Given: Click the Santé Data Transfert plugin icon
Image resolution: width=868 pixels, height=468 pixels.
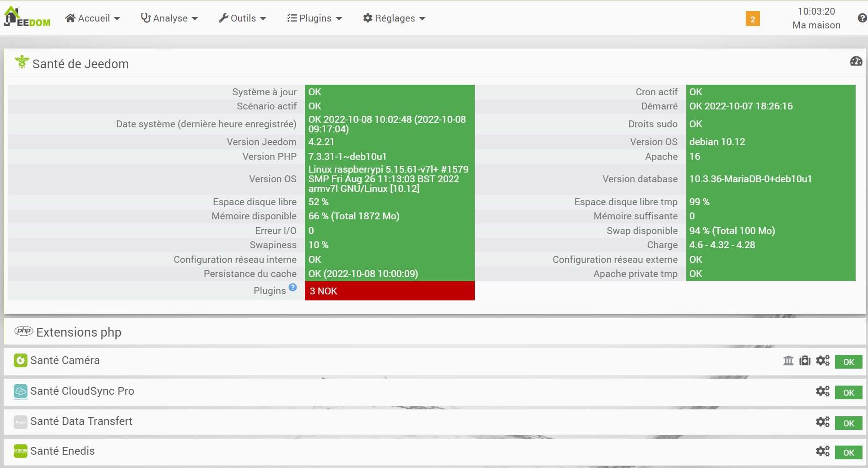Looking at the screenshot, I should [20, 422].
